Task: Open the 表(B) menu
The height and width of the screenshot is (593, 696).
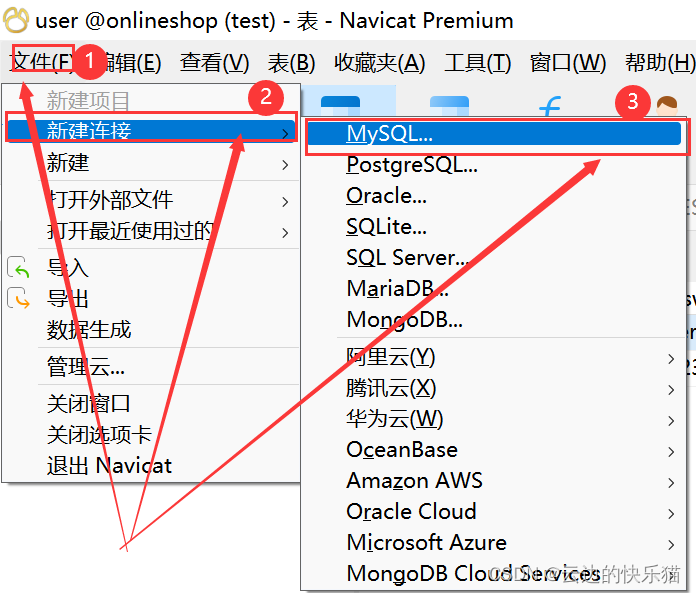Action: click(291, 63)
